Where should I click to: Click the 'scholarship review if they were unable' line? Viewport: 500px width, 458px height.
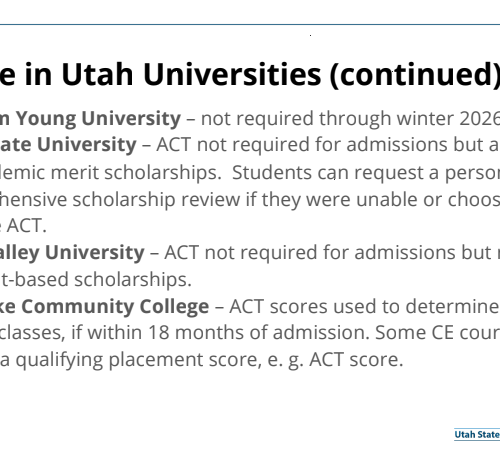click(212, 200)
